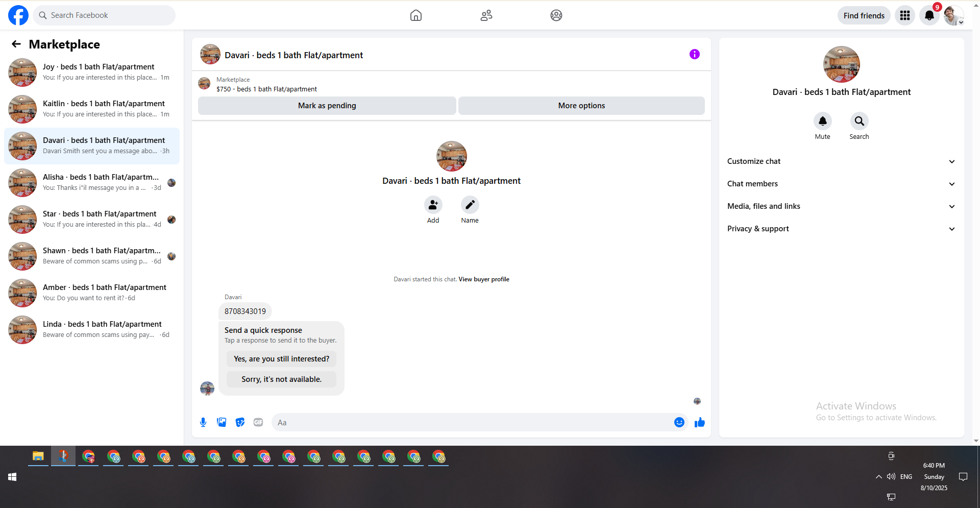Expand the Chat members section
Viewport: 980px width, 508px height.
(842, 184)
